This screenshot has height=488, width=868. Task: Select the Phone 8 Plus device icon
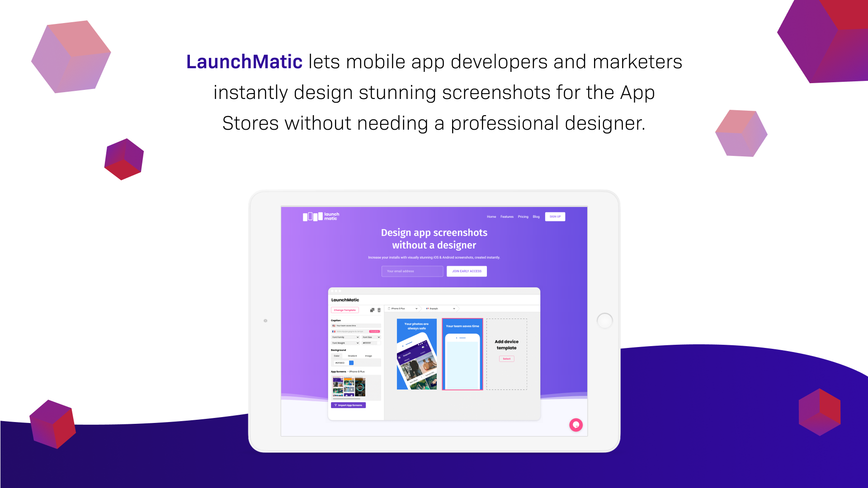[389, 309]
